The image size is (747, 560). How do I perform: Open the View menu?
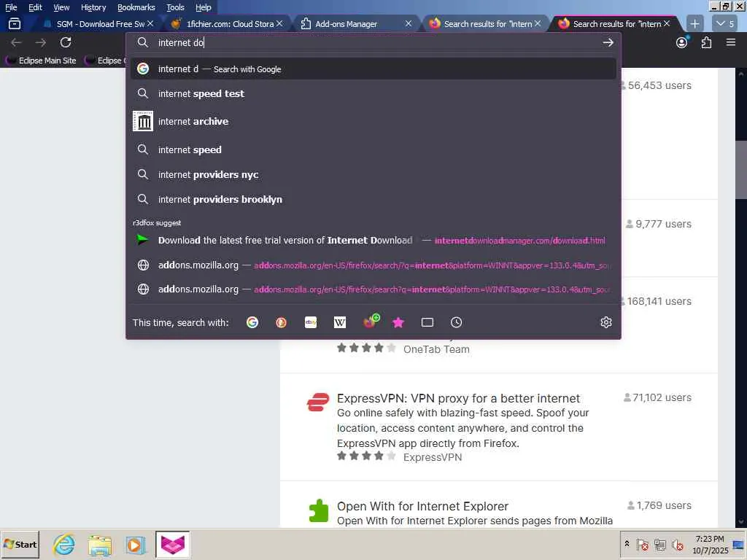tap(61, 7)
